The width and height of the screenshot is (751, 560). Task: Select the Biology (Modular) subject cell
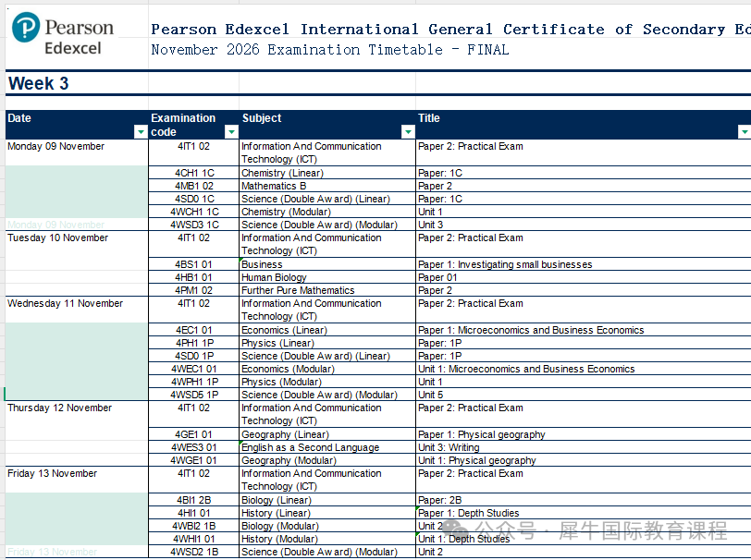tap(327, 526)
